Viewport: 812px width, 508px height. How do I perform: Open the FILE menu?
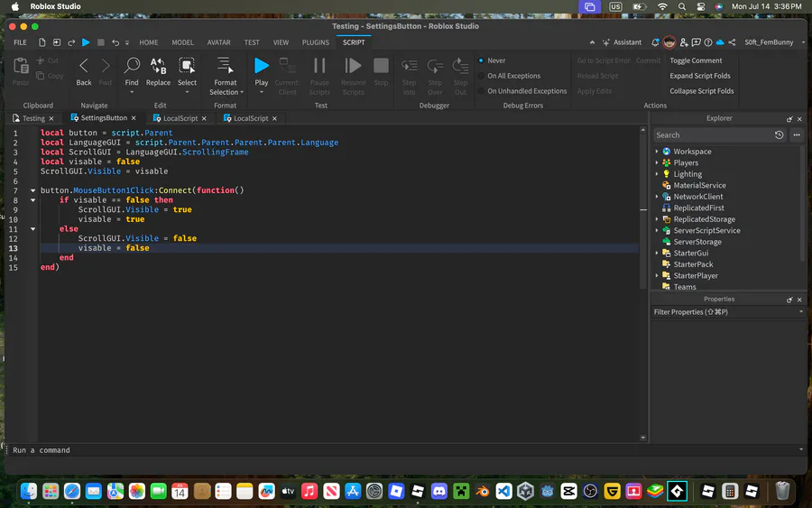click(x=20, y=42)
